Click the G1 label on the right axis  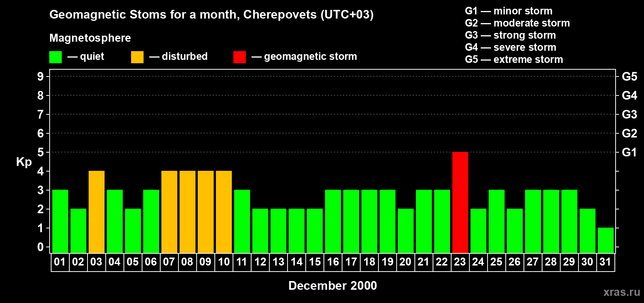[629, 152]
